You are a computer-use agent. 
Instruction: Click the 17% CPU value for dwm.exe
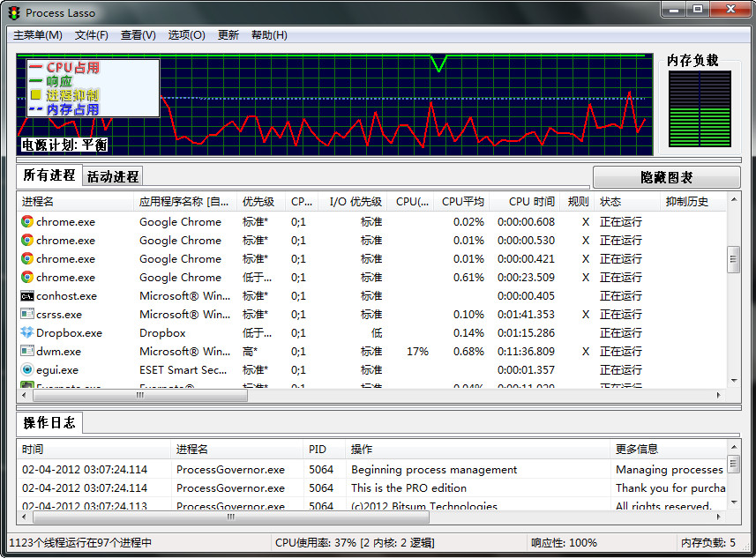pos(417,351)
